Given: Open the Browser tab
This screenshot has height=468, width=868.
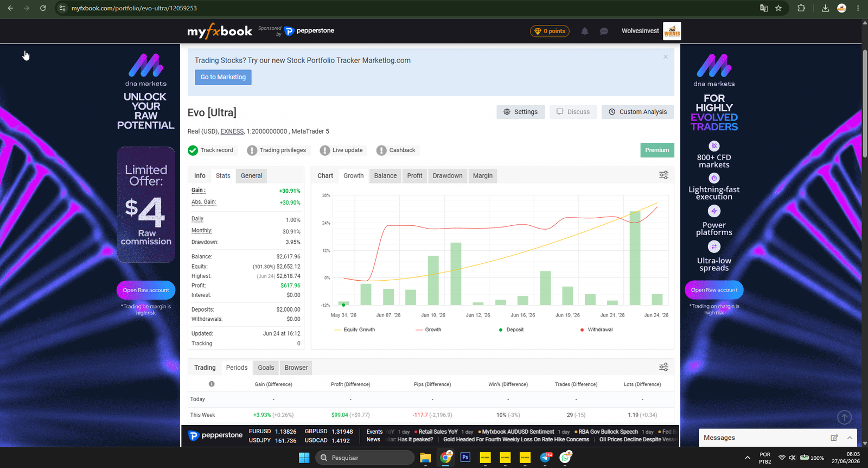Looking at the screenshot, I should [296, 368].
